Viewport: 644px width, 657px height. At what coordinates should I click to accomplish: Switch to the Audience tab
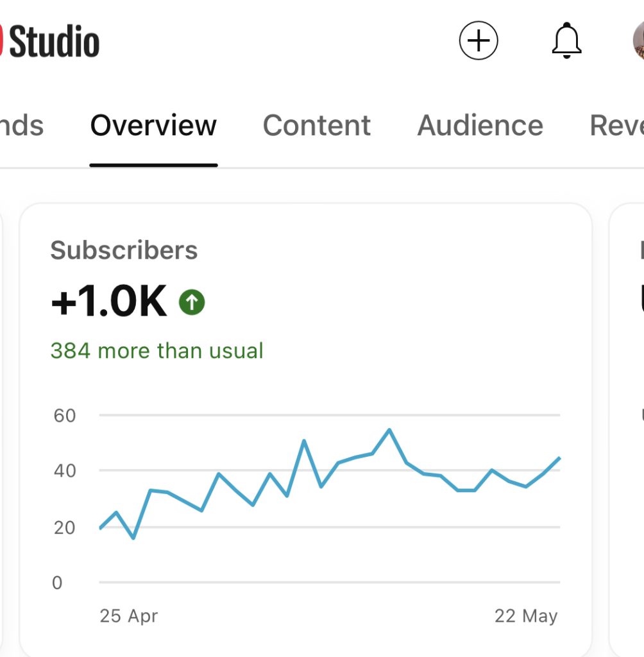(480, 125)
